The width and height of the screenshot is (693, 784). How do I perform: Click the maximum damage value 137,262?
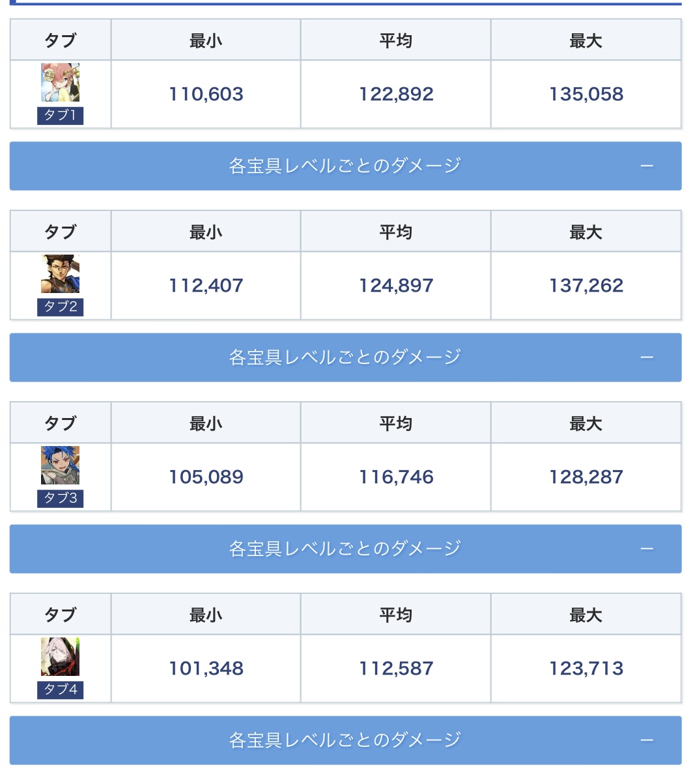pos(586,286)
